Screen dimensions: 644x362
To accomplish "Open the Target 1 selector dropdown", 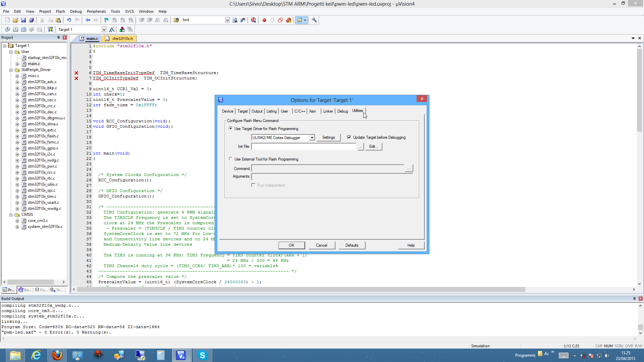I will pyautogui.click(x=104, y=29).
